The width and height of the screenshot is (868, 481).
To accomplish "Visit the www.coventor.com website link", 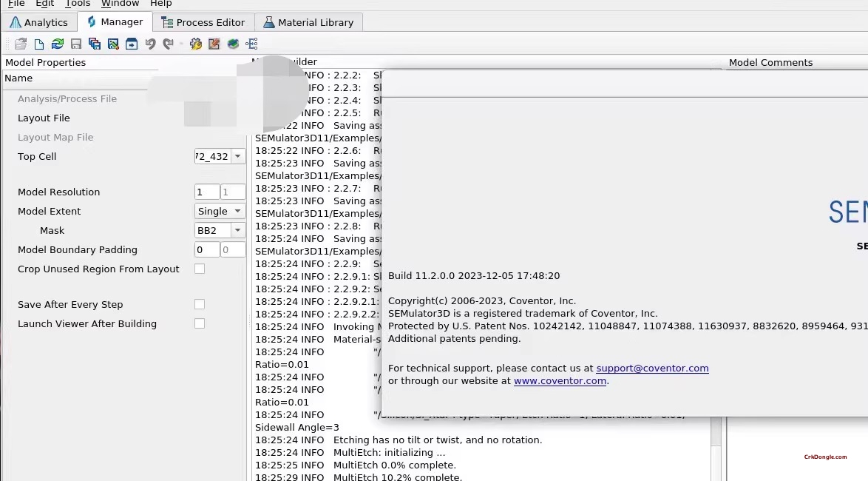I will [560, 380].
